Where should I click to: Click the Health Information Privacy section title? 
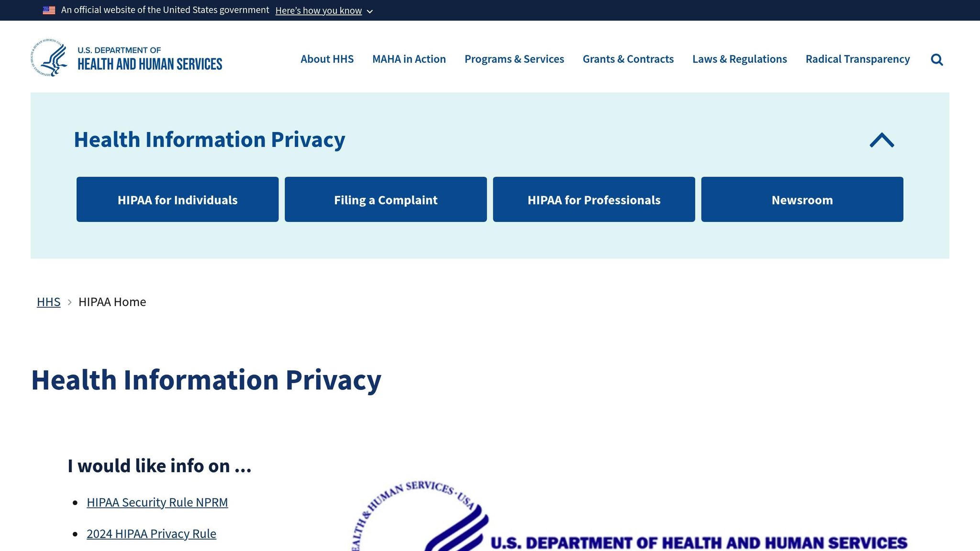[x=210, y=140]
